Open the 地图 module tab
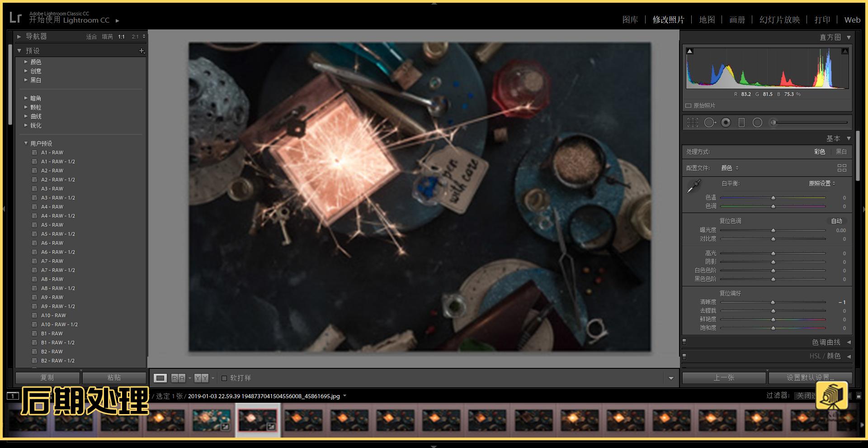The height and width of the screenshot is (448, 868). [707, 19]
